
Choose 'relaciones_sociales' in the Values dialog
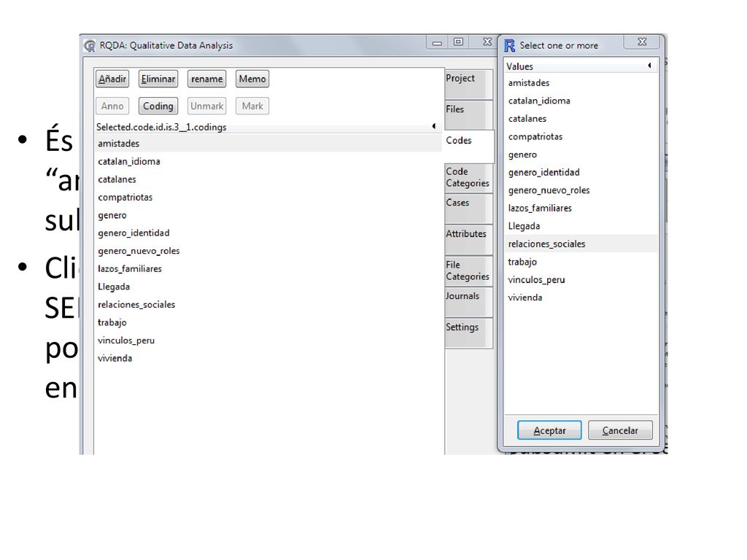point(581,244)
